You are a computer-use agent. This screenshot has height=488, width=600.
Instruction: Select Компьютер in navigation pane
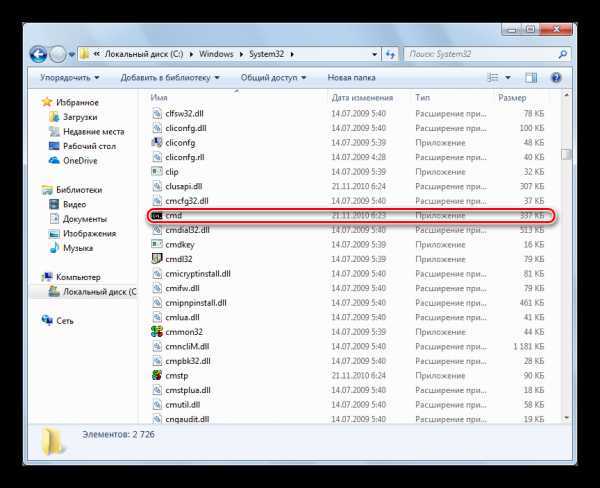71,277
